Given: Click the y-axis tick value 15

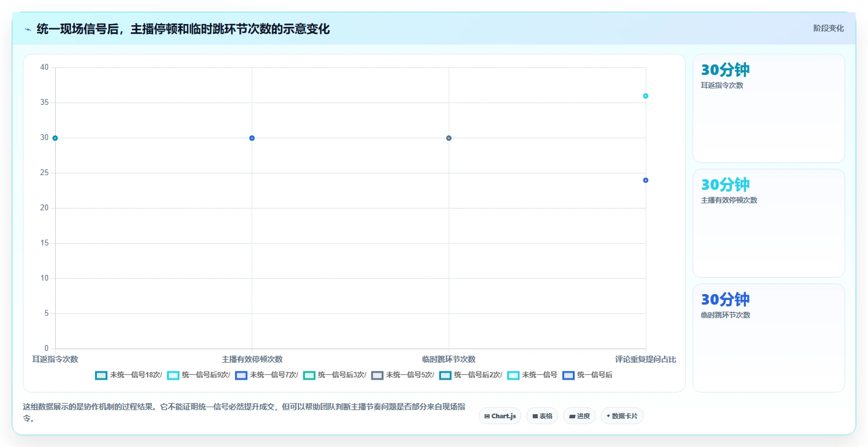Looking at the screenshot, I should (x=45, y=243).
